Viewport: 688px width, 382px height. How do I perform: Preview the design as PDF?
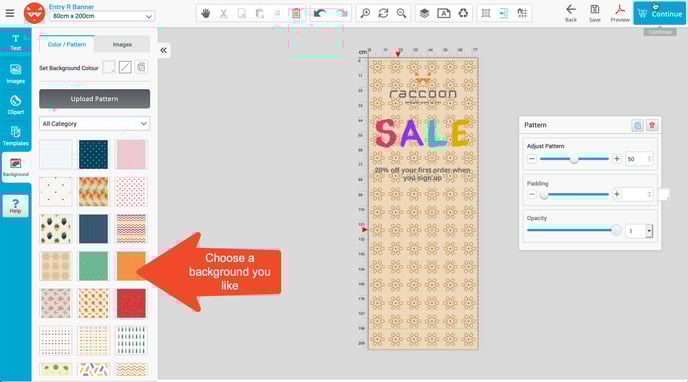pos(620,14)
